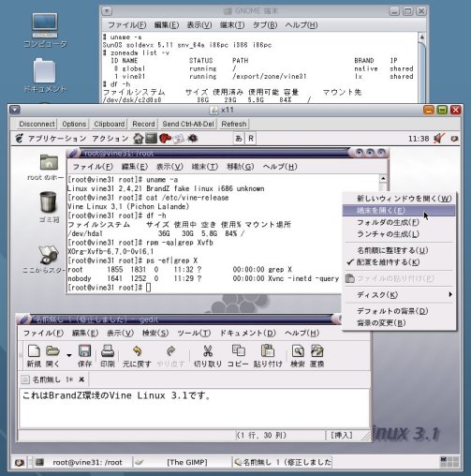
Task: Click the workspace switcher in bottom panel
Action: pos(449,462)
